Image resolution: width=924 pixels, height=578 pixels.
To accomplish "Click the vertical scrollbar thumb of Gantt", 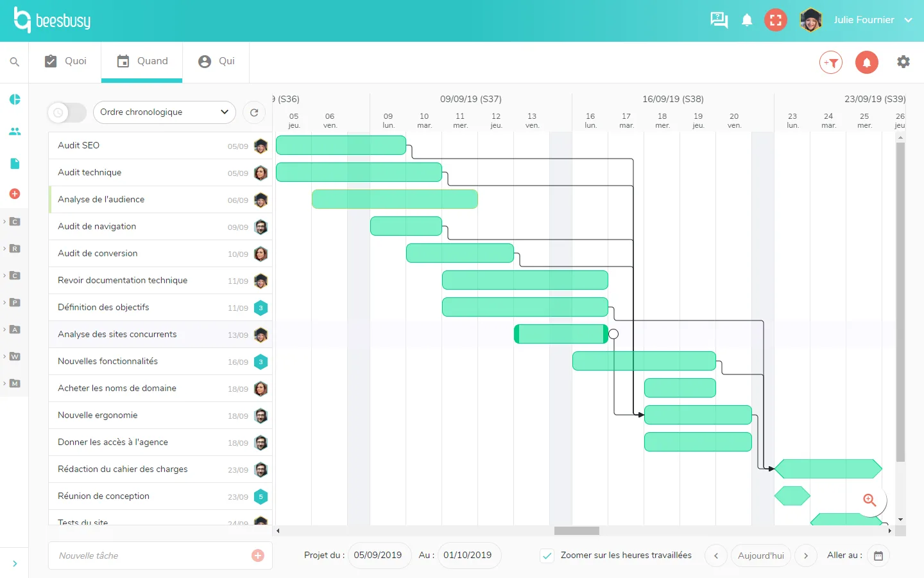I will [x=900, y=302].
